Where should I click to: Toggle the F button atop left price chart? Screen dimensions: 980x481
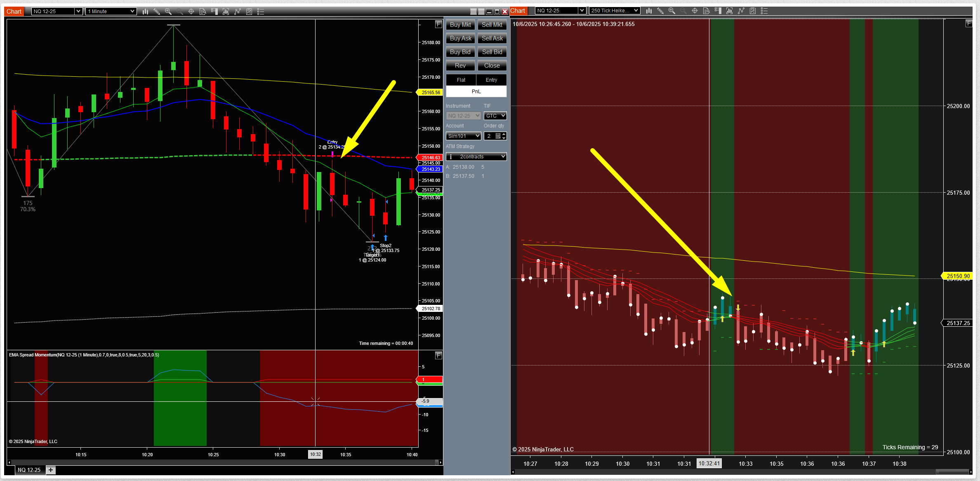(438, 24)
